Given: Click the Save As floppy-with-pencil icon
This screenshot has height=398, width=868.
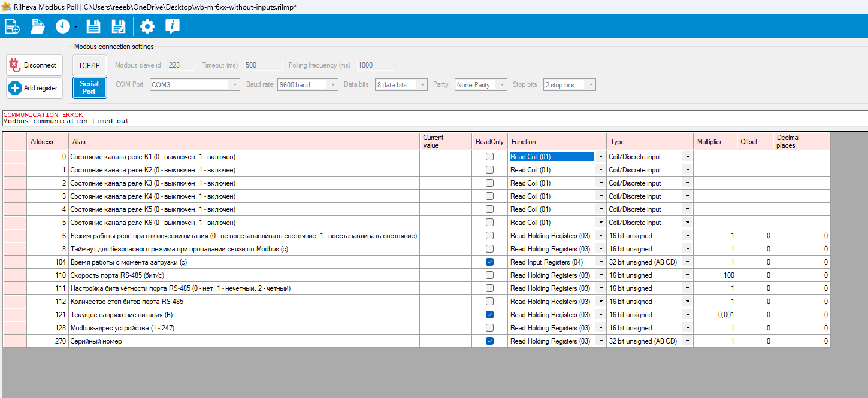Looking at the screenshot, I should (x=119, y=26).
